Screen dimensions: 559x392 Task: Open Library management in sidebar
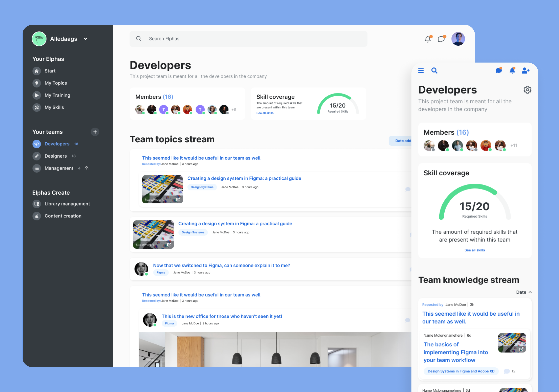click(x=67, y=204)
